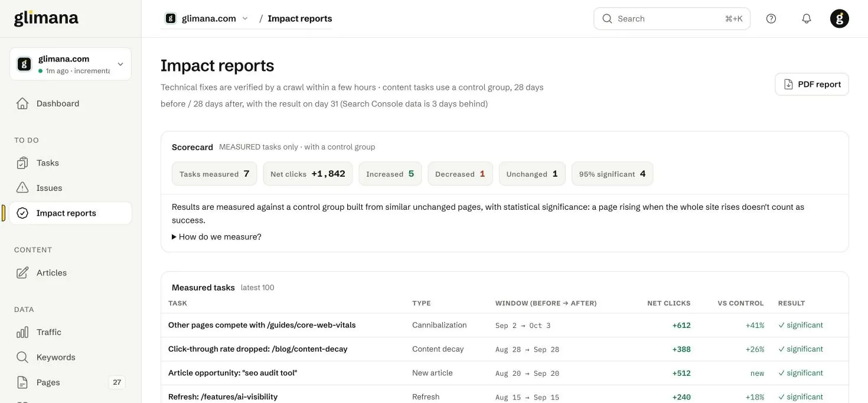Open the notifications bell

pyautogui.click(x=807, y=18)
